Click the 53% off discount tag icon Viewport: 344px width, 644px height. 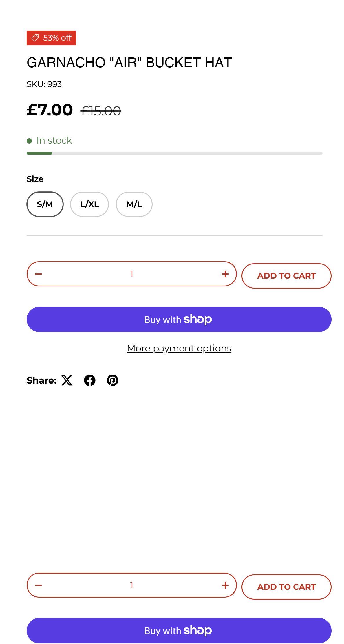35,38
